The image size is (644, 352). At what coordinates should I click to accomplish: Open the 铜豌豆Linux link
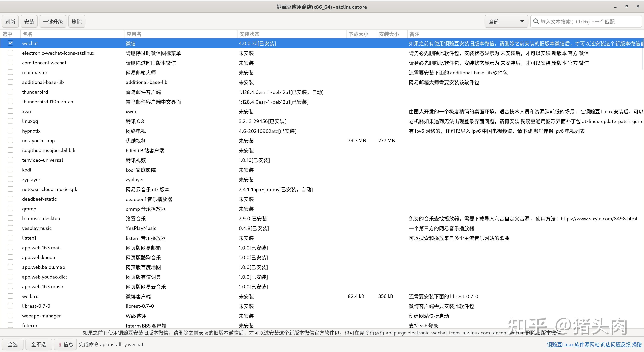click(560, 344)
